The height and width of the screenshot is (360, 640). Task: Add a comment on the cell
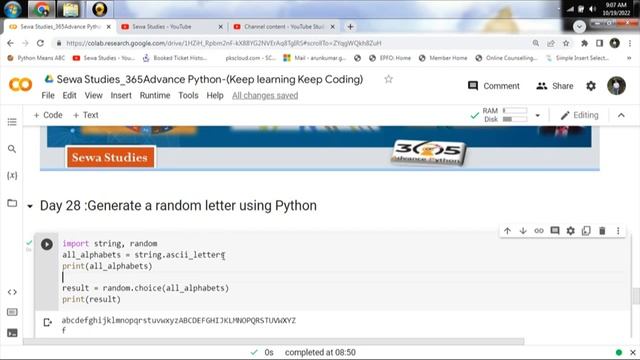point(555,231)
